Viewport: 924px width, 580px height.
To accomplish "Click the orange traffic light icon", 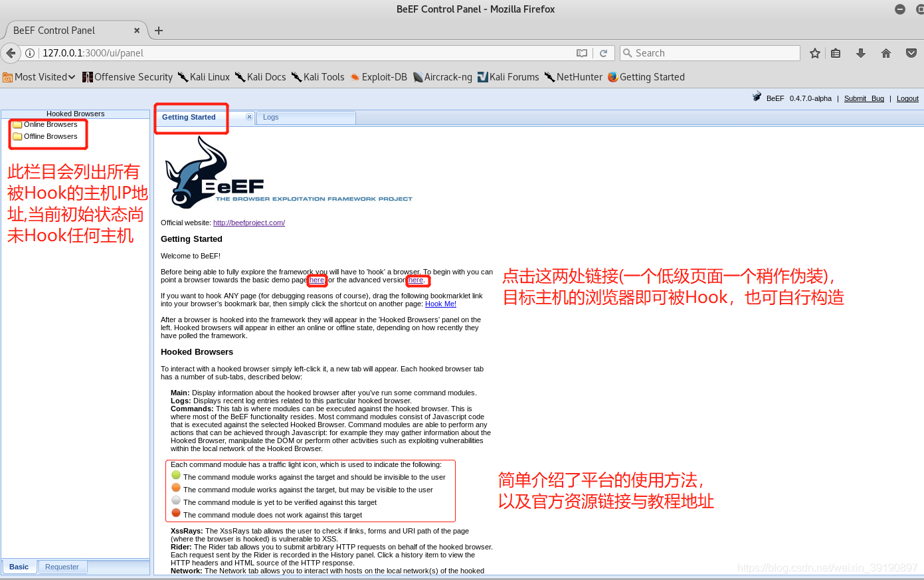I will point(176,488).
